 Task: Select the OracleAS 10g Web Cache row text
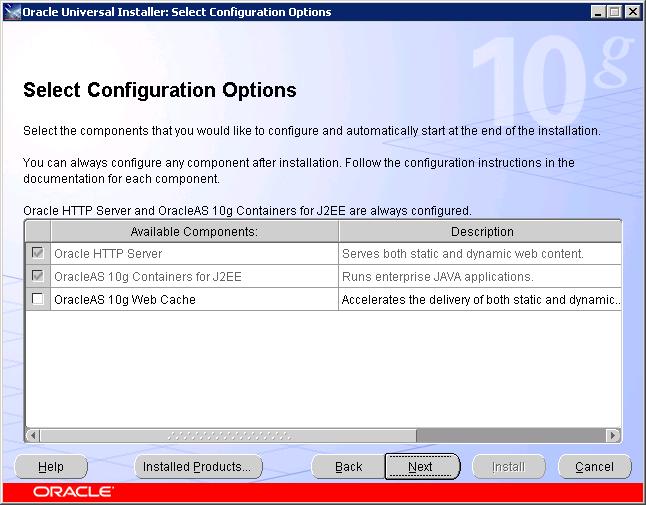coord(125,299)
